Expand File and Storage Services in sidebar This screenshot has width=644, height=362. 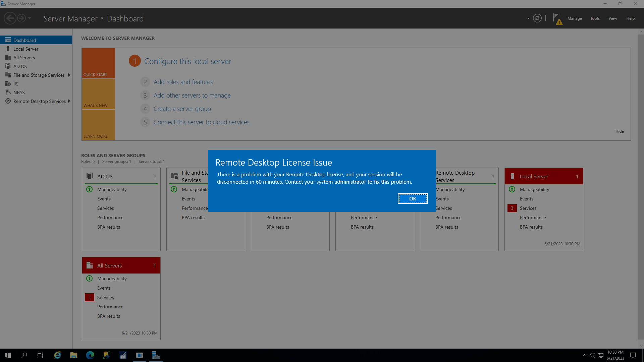(x=69, y=75)
